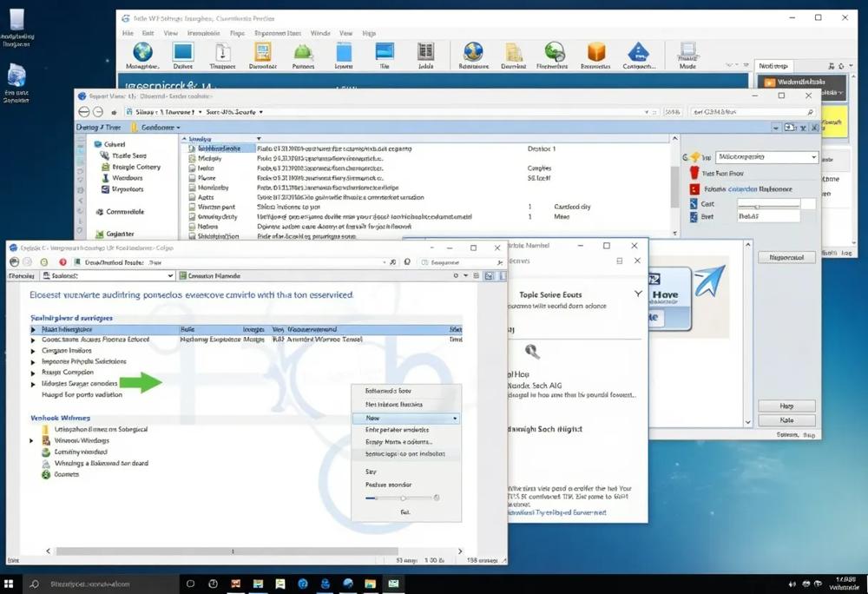Screen dimensions: 868x594
Task: Click 'Eomtiny wiedted' item in front window
Action: [x=75, y=452]
